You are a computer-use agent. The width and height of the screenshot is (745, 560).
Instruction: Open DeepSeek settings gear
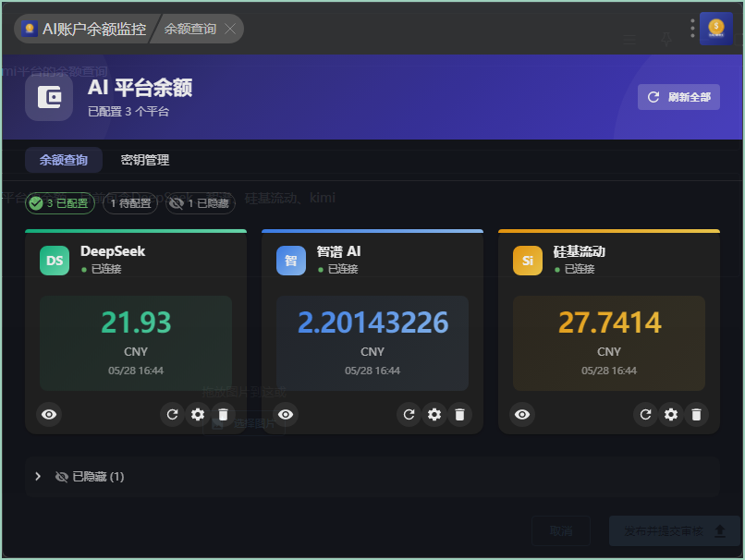(x=198, y=414)
